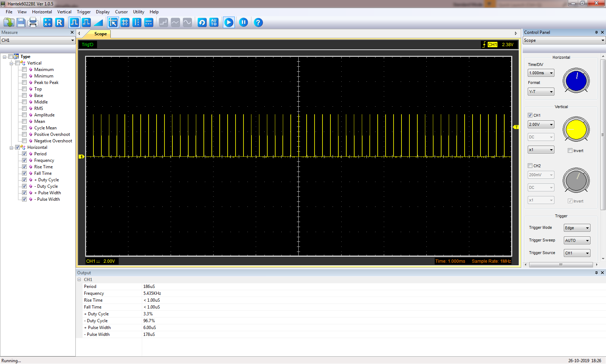
Task: Click the save floppy disk icon
Action: coord(21,22)
